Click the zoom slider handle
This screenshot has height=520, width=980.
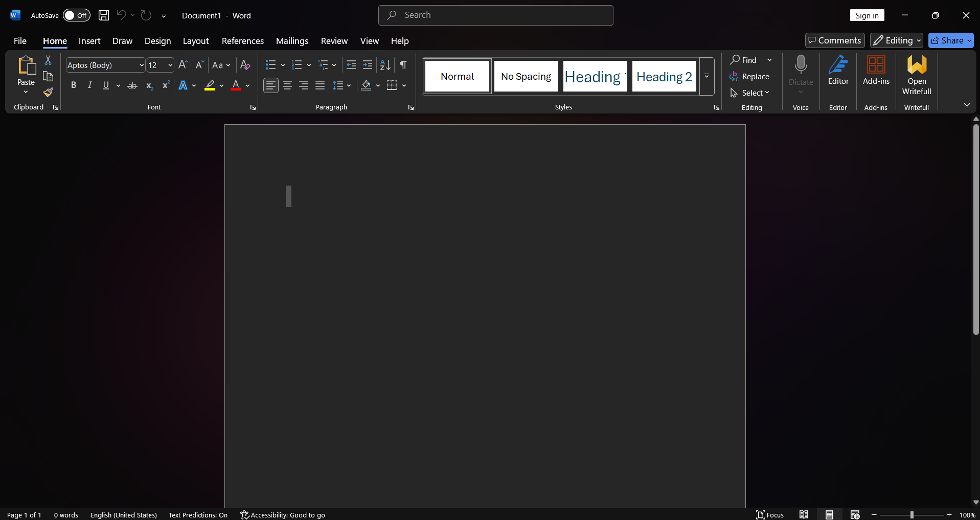coord(911,515)
